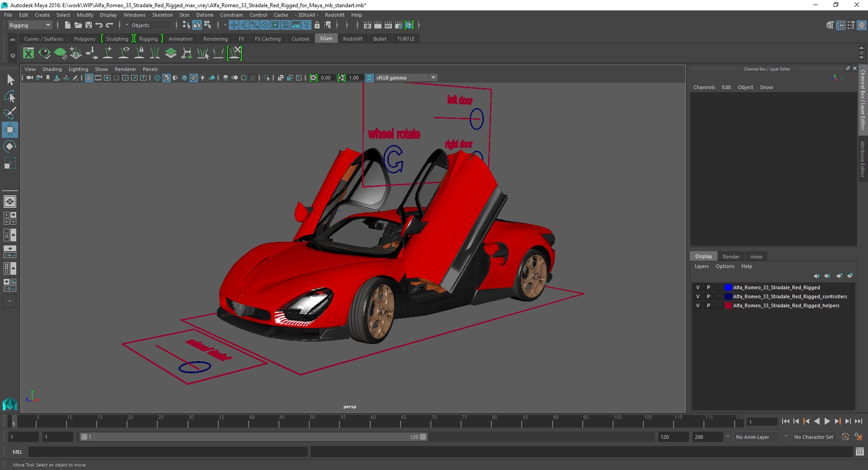Toggle auto keyframe button
Image resolution: width=868 pixels, height=470 pixels.
[845, 437]
